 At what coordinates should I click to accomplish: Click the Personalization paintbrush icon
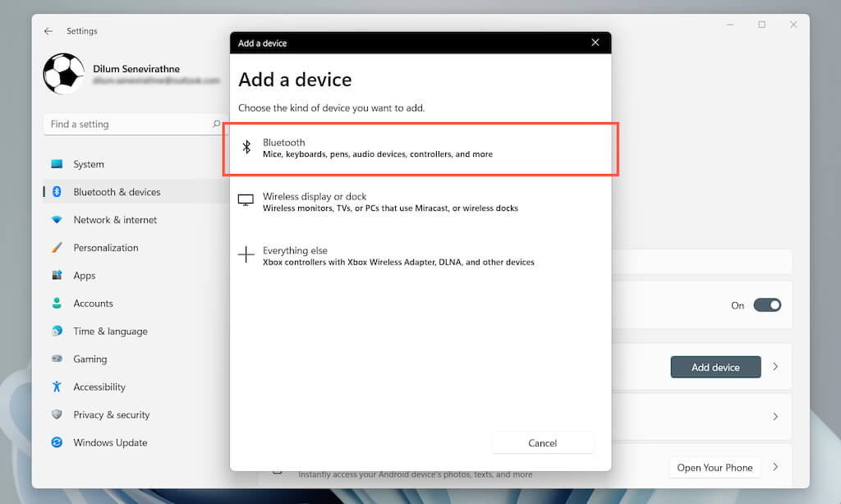[x=57, y=248]
